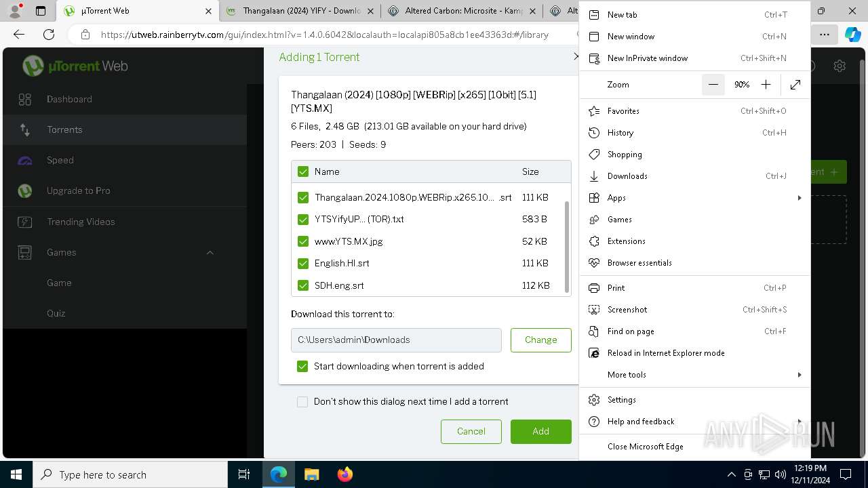Click the Favorites star icon
The height and width of the screenshot is (488, 868).
594,111
